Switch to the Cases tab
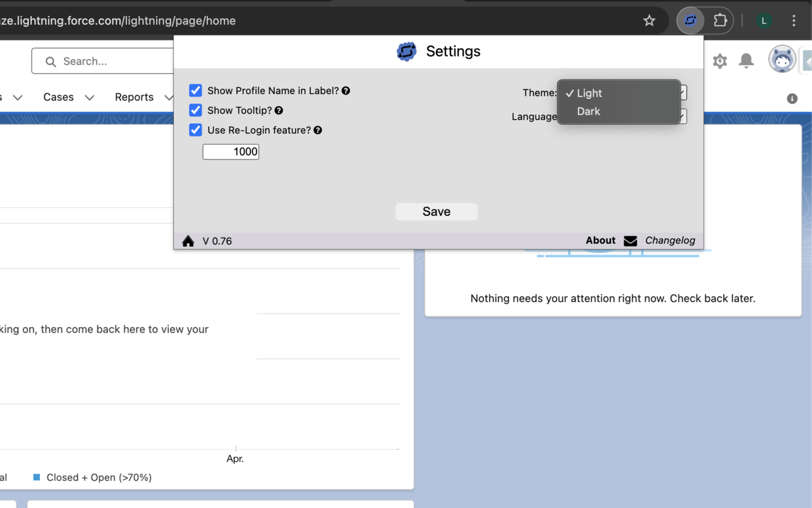812x508 pixels. [58, 97]
